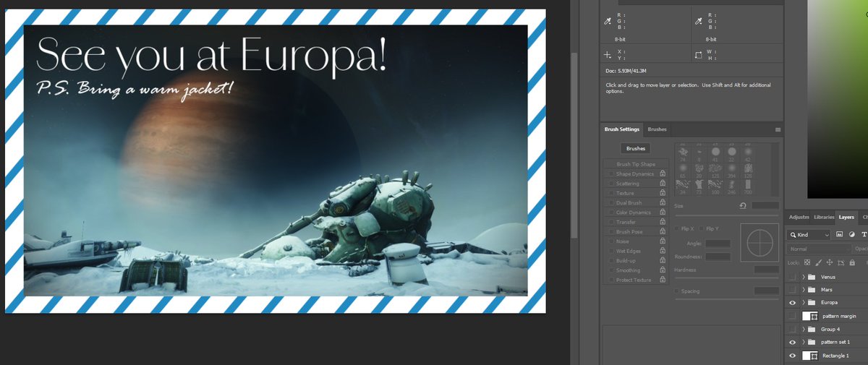Expand the Mars layer group
Viewport: 868px width, 365px height.
point(804,289)
